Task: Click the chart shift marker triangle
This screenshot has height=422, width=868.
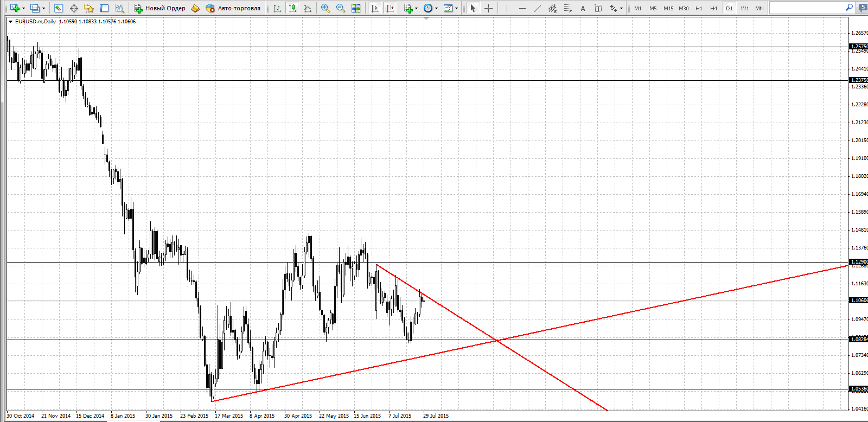Action: click(x=426, y=18)
